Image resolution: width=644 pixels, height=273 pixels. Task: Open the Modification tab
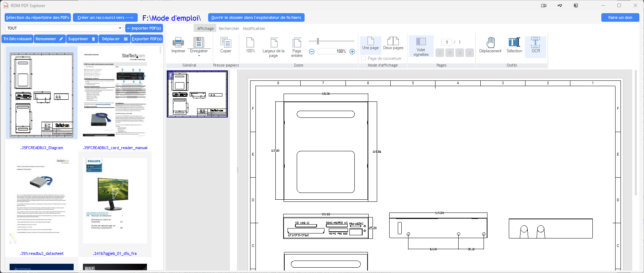click(254, 28)
